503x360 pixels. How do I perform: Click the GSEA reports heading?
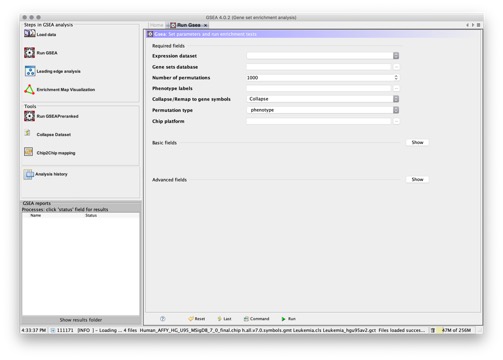click(x=37, y=203)
